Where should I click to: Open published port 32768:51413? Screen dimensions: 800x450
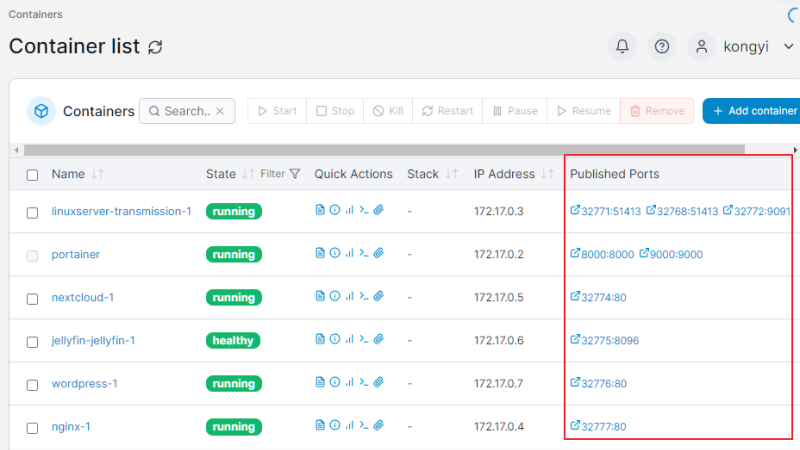tap(682, 211)
